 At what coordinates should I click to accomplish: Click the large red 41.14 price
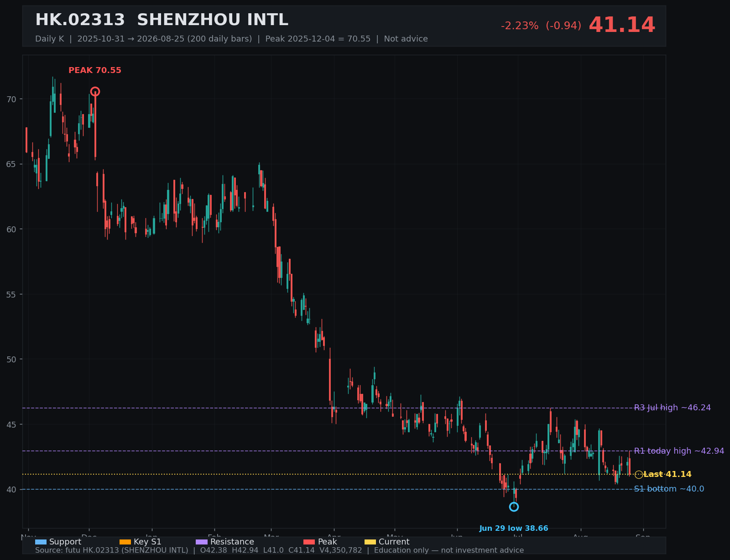point(622,25)
